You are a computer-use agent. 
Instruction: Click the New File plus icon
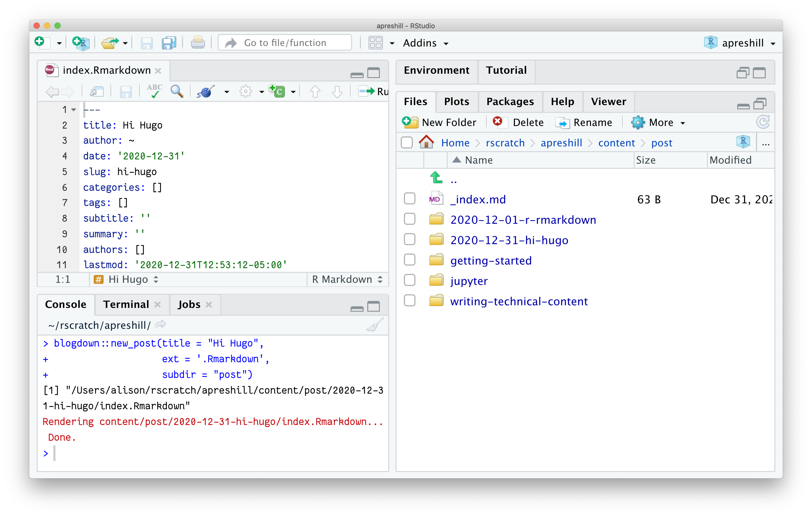click(x=42, y=43)
